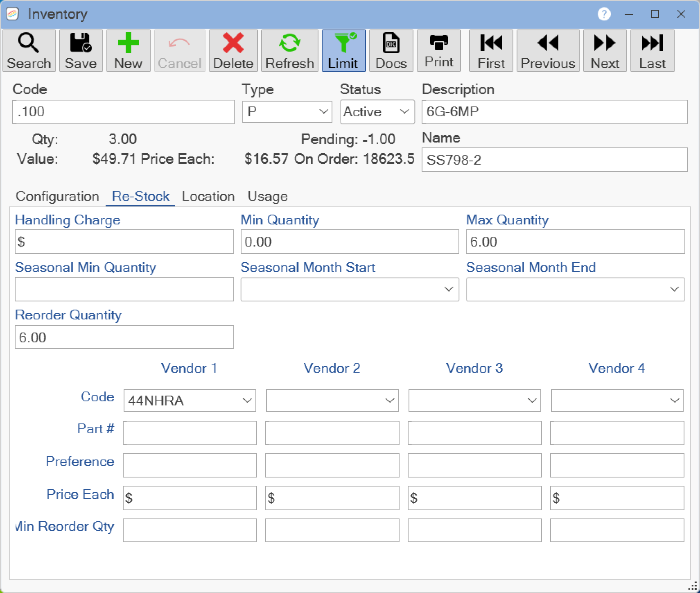Toggle the Limit filter button

[343, 51]
